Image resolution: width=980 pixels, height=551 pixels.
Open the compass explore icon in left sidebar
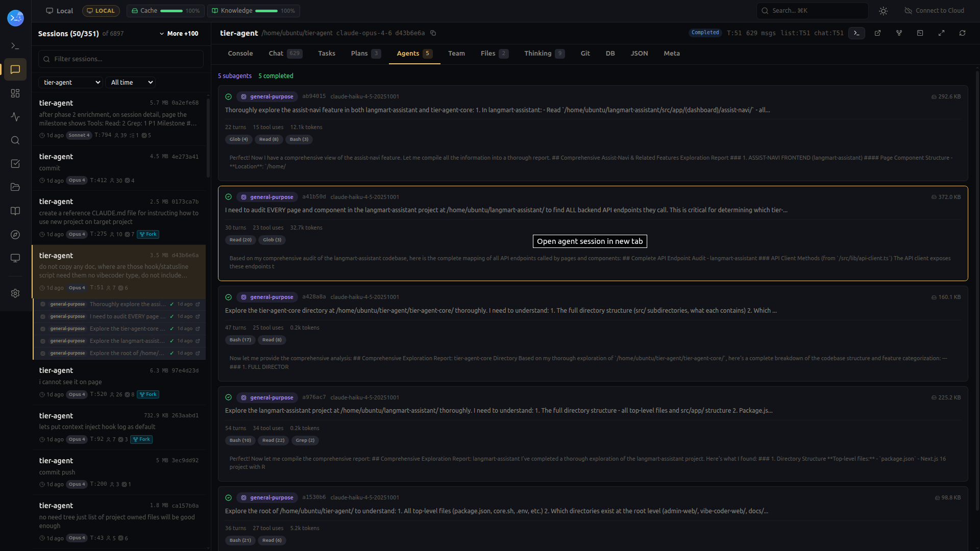point(15,235)
